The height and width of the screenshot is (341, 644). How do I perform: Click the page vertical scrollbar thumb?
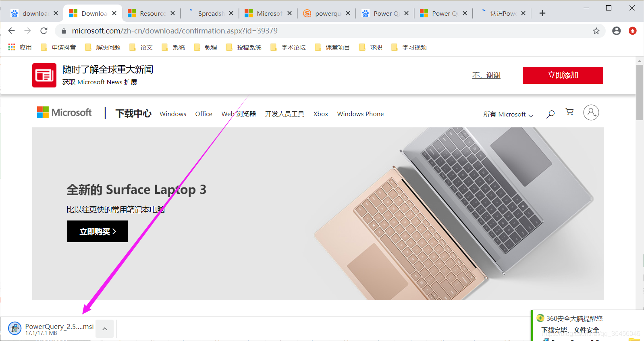640,92
